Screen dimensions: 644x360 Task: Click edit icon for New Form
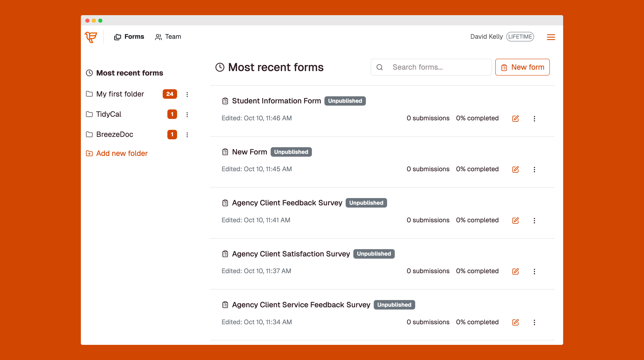coord(515,169)
